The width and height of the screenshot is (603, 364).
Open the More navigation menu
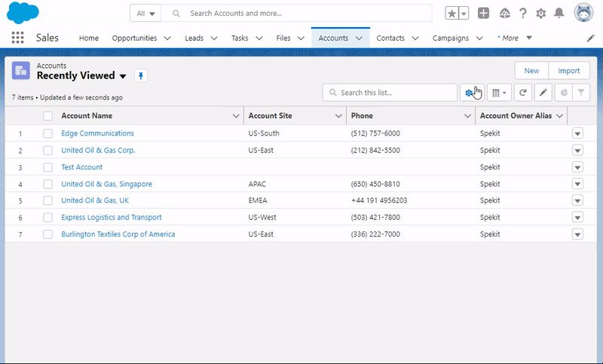514,38
